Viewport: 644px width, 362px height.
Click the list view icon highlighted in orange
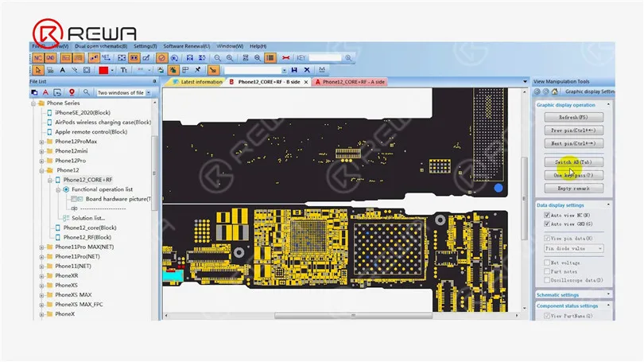coord(270,58)
